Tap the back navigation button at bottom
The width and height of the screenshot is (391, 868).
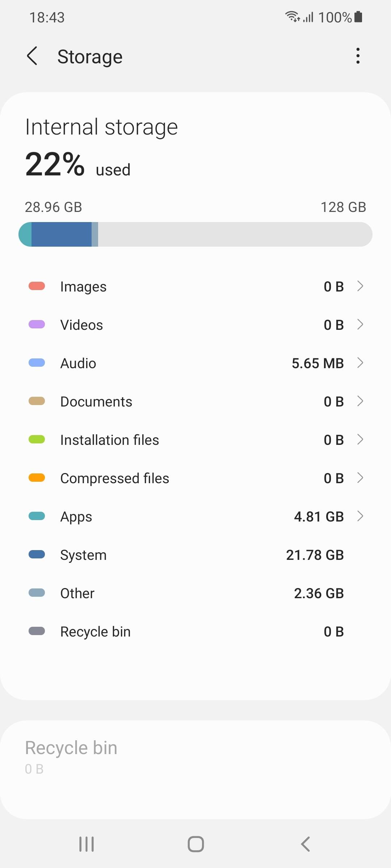click(x=305, y=844)
